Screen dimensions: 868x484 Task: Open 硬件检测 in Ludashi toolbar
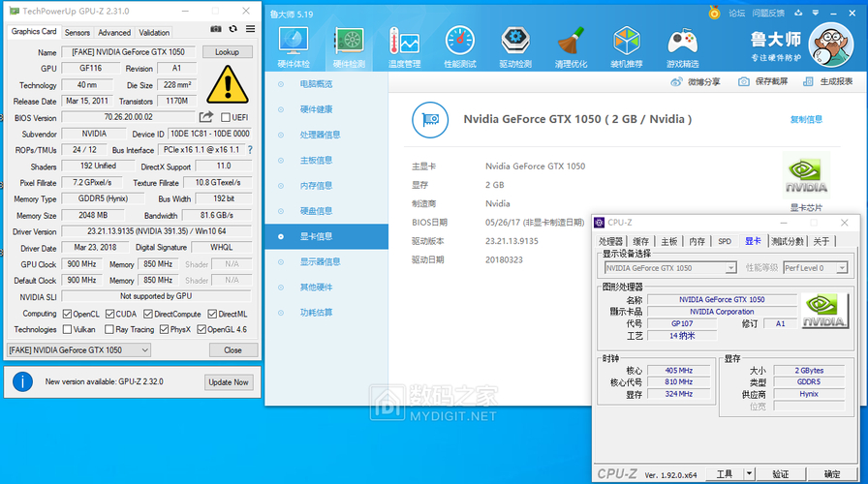pos(349,47)
